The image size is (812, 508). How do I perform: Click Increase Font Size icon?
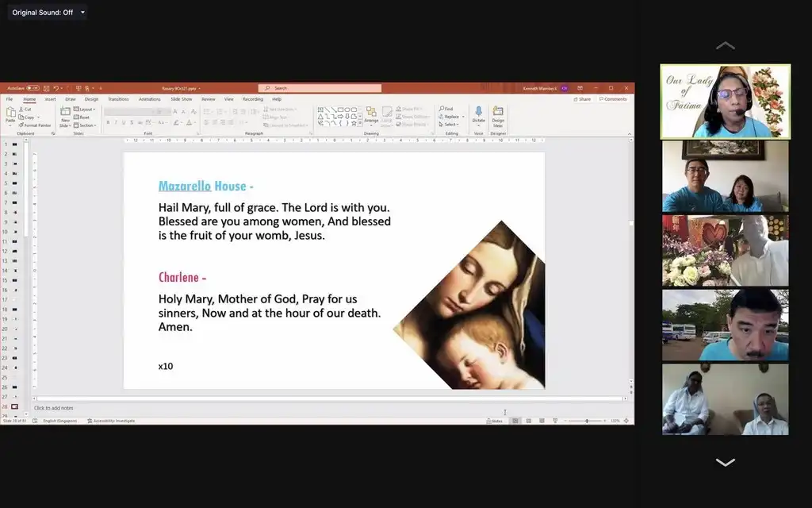175,111
